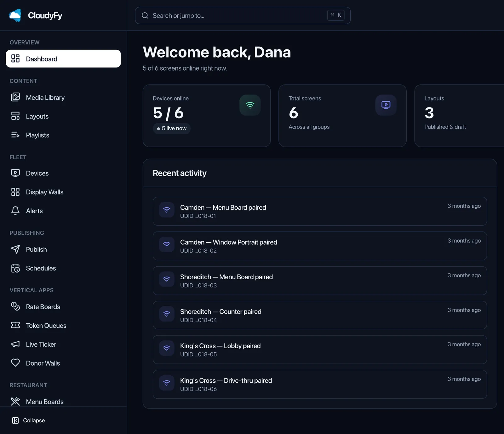Open the Layouts summary card
This screenshot has width=504, height=434.
[460, 116]
